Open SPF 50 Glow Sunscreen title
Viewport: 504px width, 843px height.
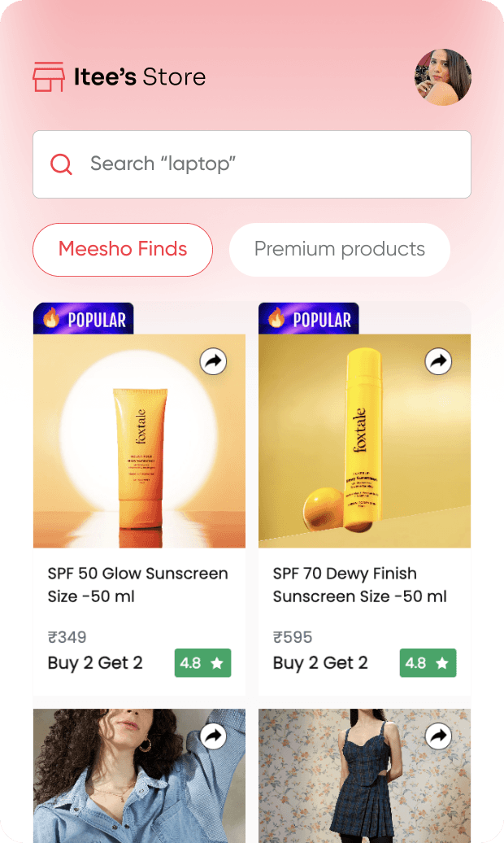click(137, 585)
